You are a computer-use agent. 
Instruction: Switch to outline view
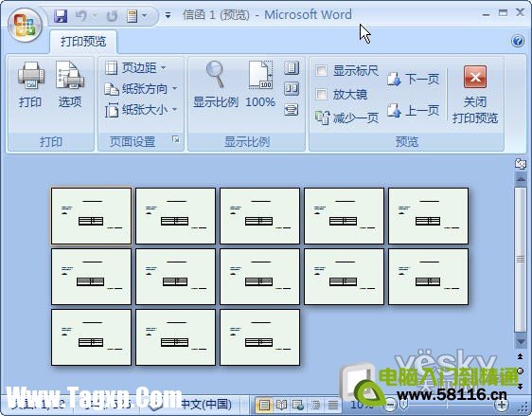pyautogui.click(x=315, y=405)
